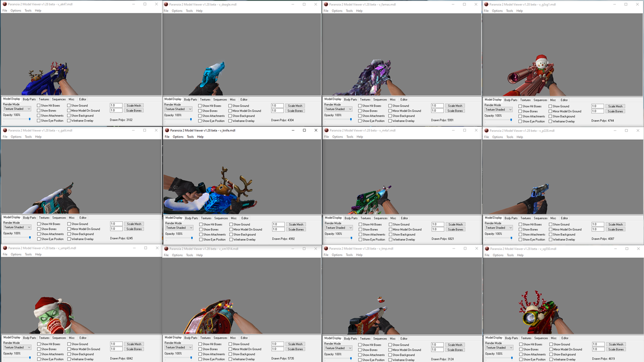Select the Editor tab in v_galil.mdl window

pyautogui.click(x=83, y=218)
